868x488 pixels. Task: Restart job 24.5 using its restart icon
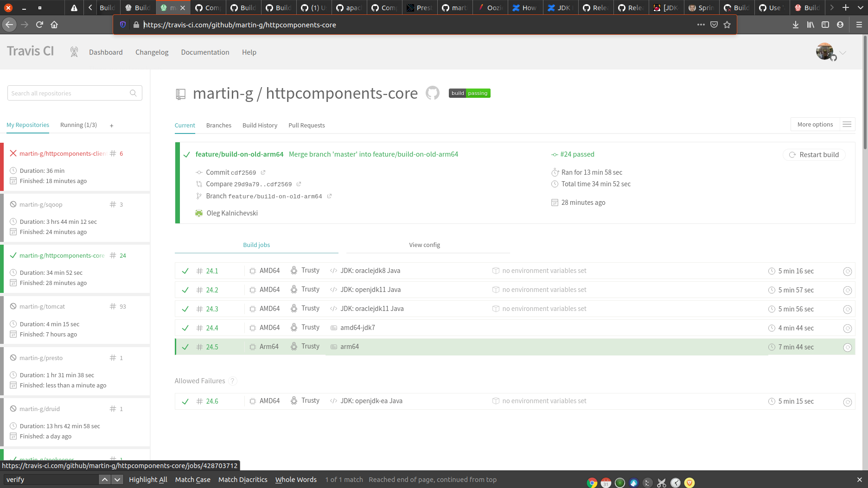coord(847,348)
